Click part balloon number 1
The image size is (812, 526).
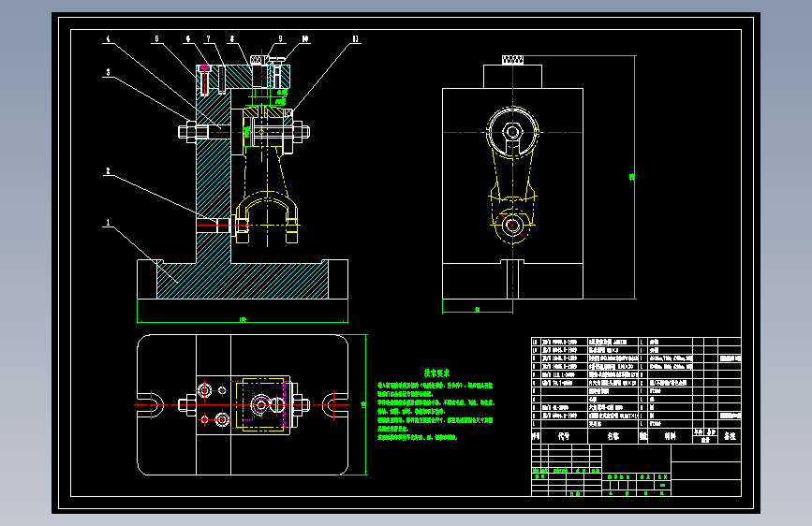click(109, 223)
